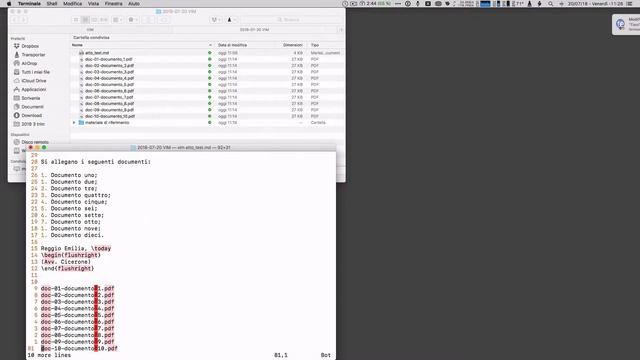Open Notification Center icon in menu bar

point(629,4)
